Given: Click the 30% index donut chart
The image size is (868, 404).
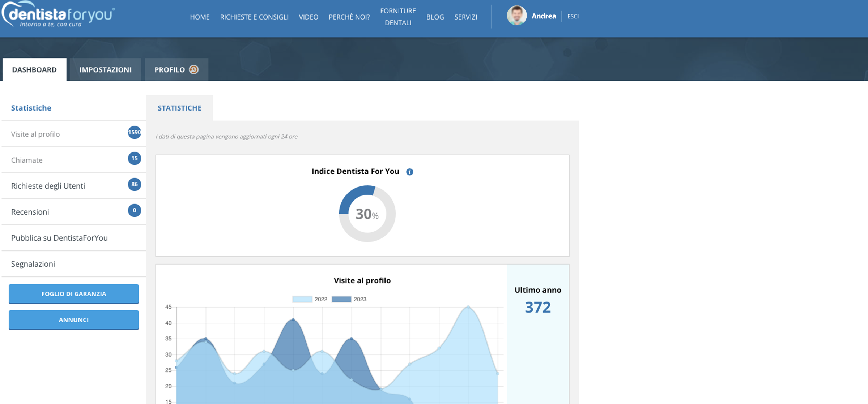Looking at the screenshot, I should 367,214.
